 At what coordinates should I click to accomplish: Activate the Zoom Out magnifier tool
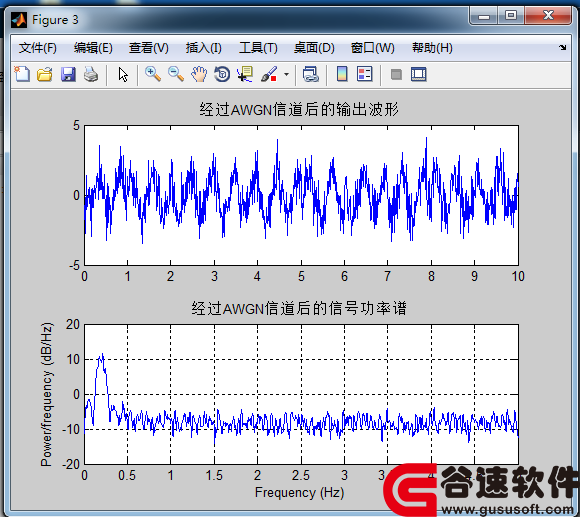[176, 74]
